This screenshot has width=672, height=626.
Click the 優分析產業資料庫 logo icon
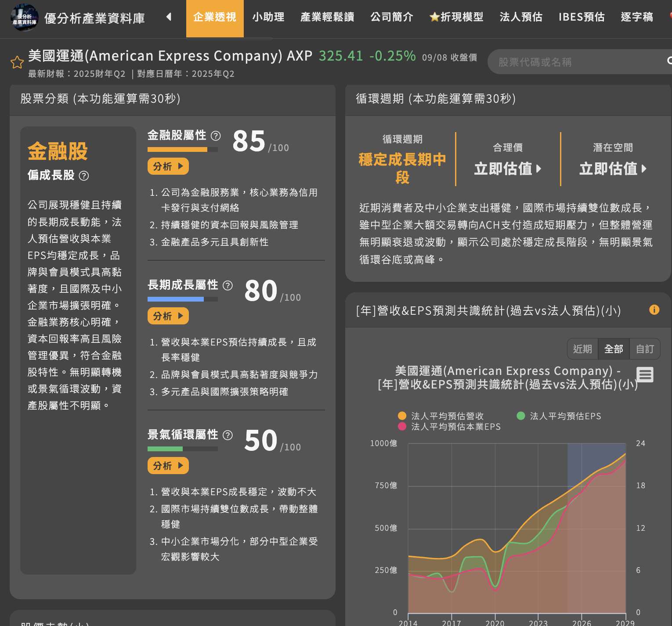[24, 18]
